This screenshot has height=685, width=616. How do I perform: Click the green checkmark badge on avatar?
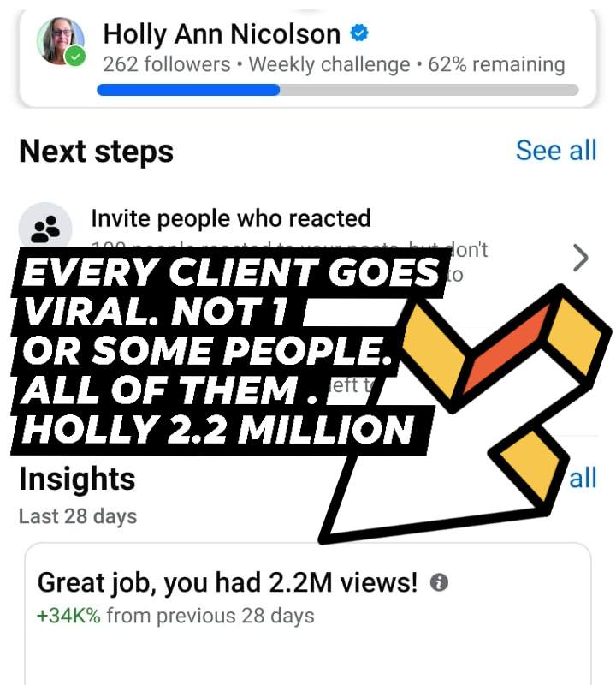click(x=76, y=57)
